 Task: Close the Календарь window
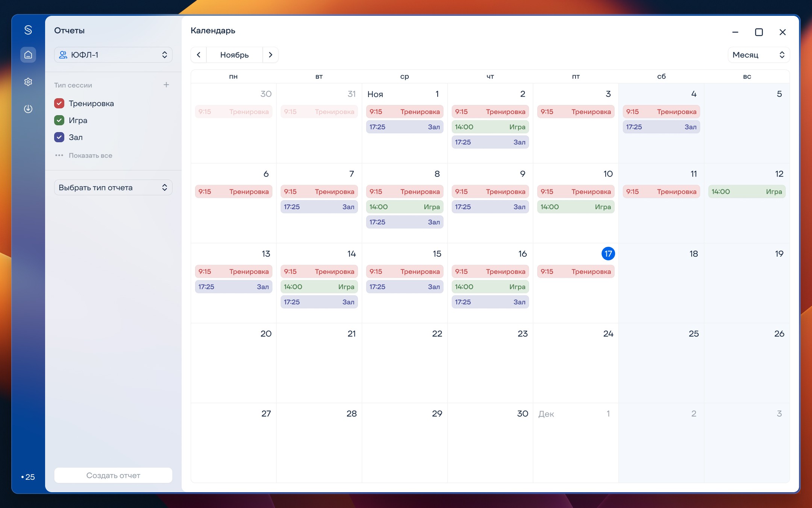click(783, 32)
